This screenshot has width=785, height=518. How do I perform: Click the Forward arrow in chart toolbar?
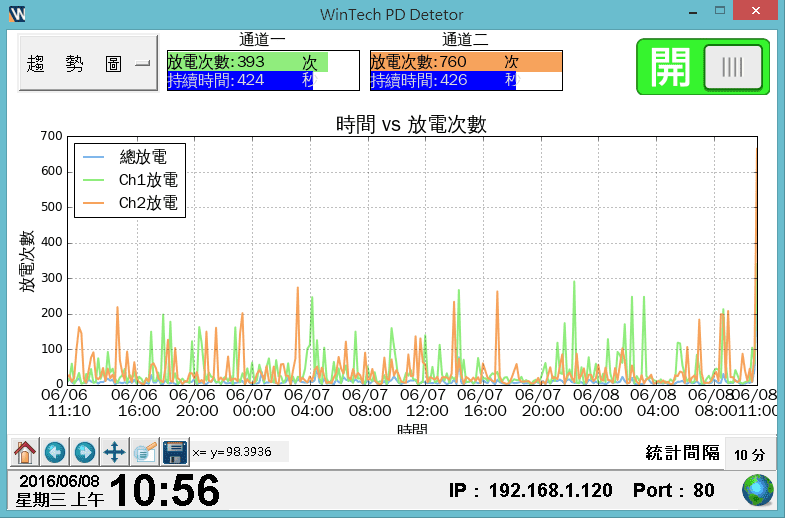[x=85, y=452]
